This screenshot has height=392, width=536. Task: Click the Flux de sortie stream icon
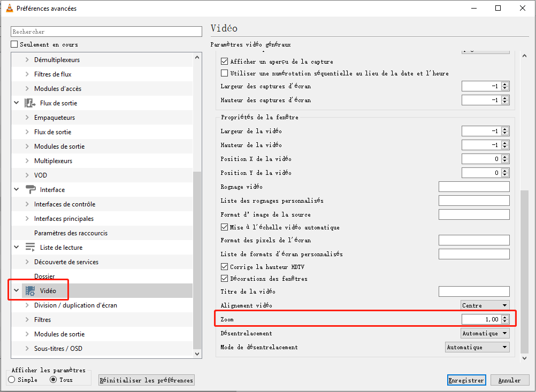[x=29, y=103]
